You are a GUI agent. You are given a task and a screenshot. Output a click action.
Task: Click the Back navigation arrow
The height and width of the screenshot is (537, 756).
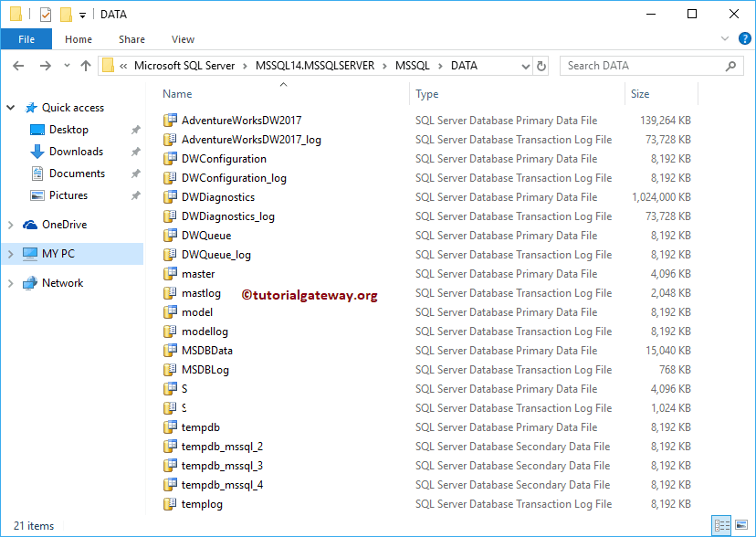tap(19, 65)
